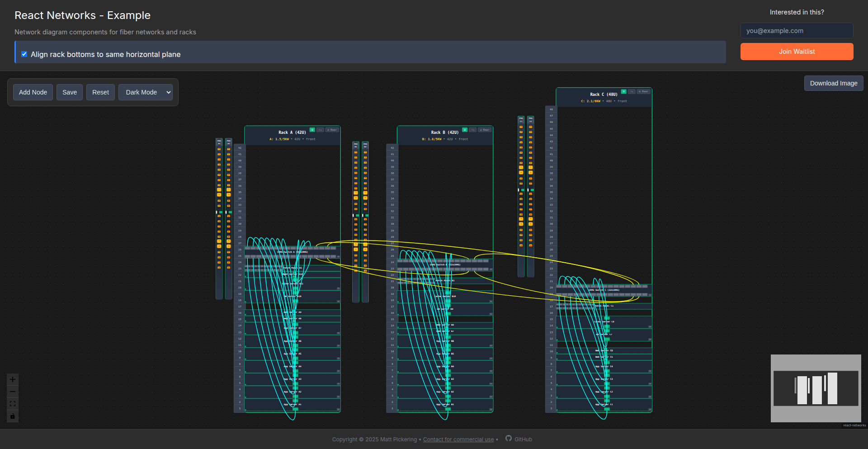
Task: Toggle the green U button on Rack A
Action: 312,130
